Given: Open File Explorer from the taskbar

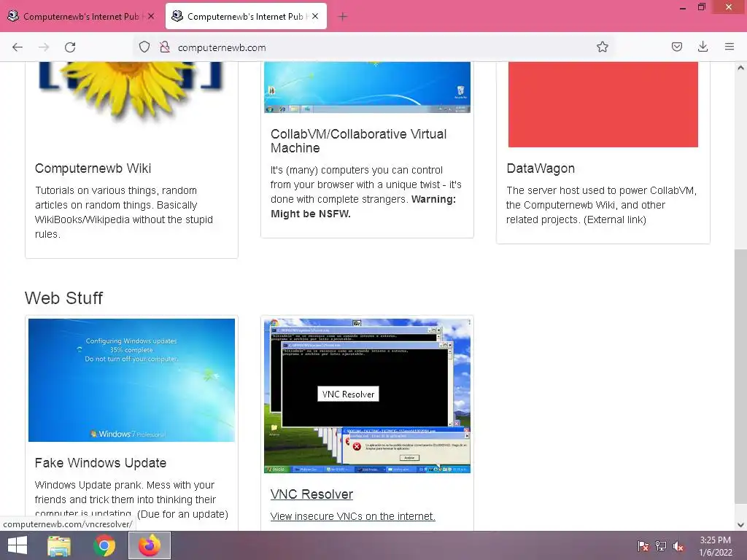Looking at the screenshot, I should 59,545.
